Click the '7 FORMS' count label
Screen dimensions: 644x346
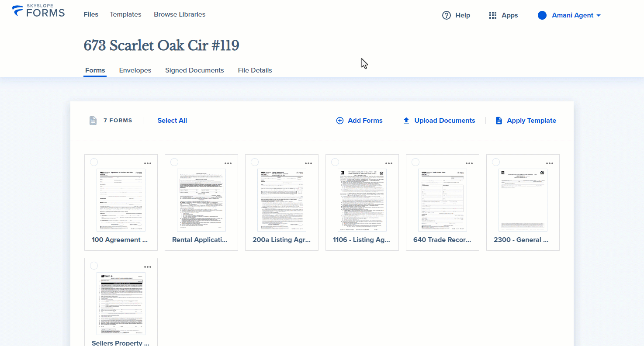pos(118,121)
